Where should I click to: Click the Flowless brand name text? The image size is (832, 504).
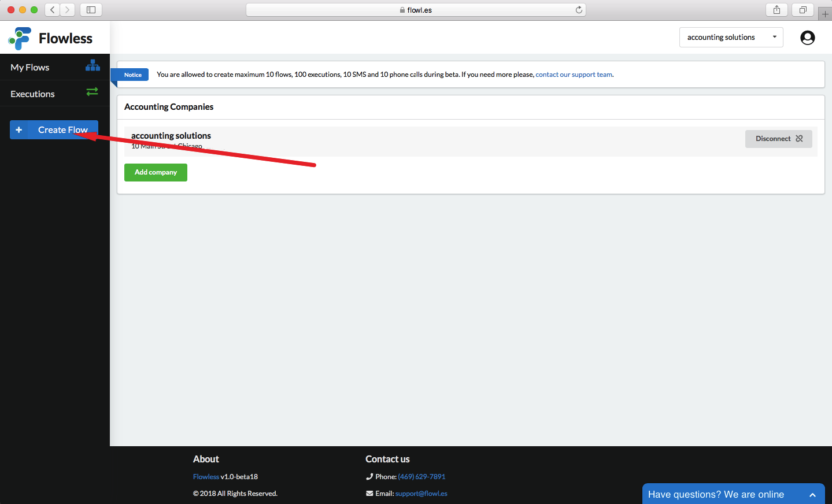pyautogui.click(x=65, y=39)
